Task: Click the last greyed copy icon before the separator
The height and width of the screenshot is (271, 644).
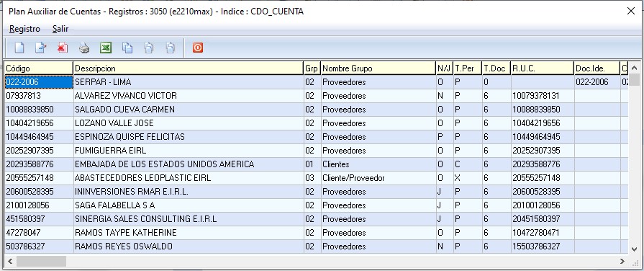Action: pos(171,48)
